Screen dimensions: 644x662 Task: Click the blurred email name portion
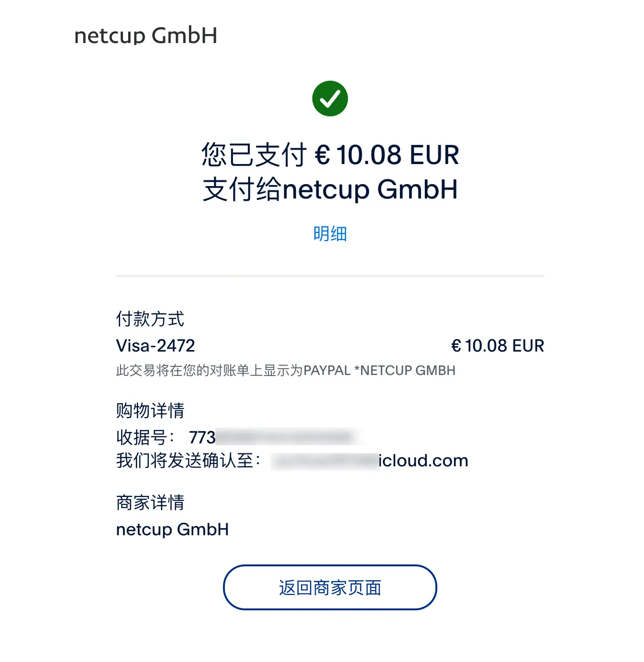(x=325, y=461)
